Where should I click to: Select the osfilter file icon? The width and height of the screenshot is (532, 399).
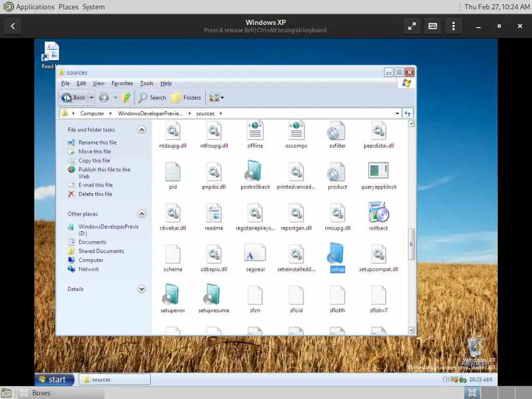point(337,131)
